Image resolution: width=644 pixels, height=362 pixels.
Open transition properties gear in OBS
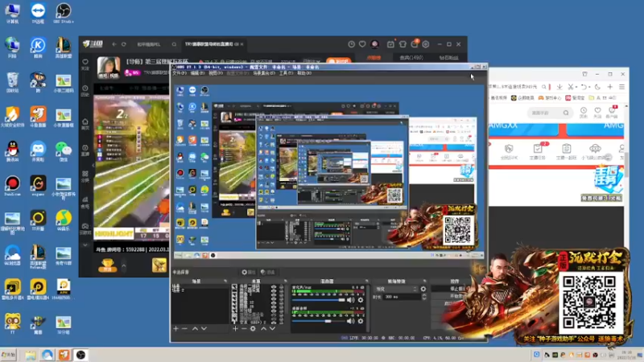point(423,289)
